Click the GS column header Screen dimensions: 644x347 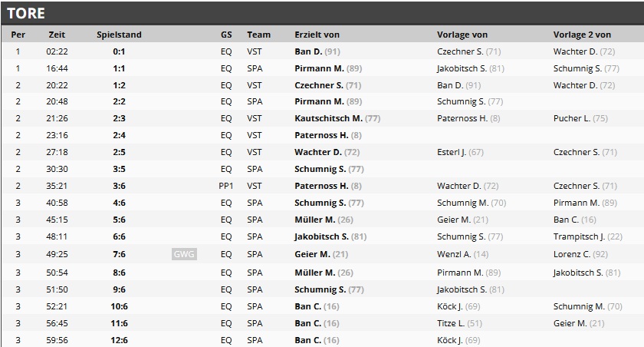coord(226,35)
